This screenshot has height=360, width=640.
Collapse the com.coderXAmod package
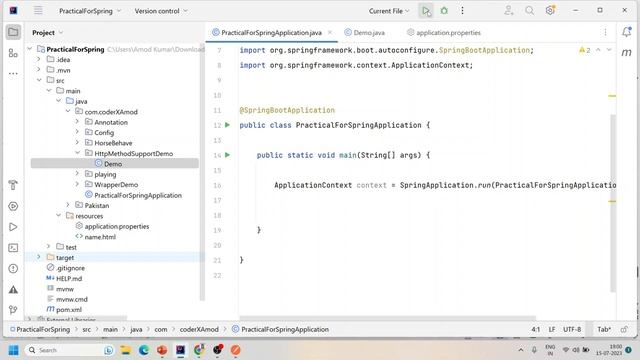click(68, 111)
